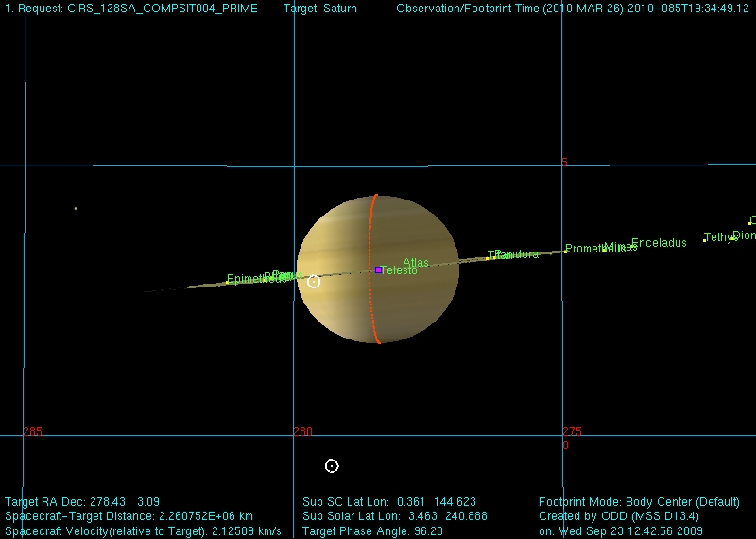Click the Pandora moon label

518,254
